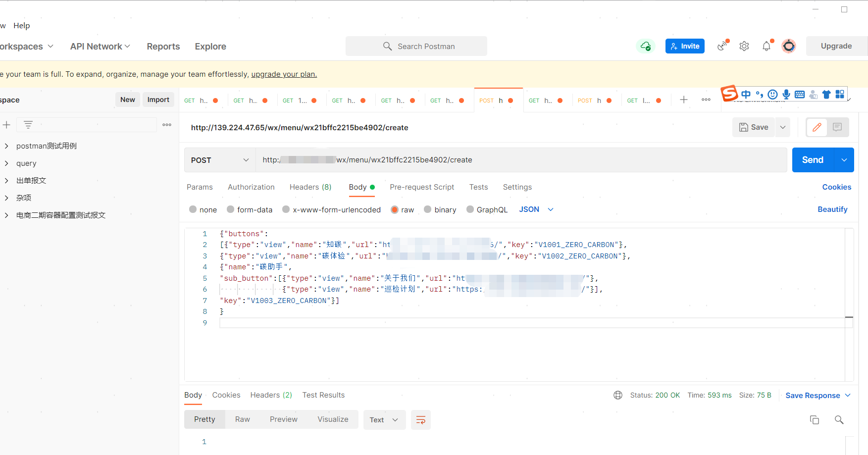868x455 pixels.
Task: Open the tab options three-dot menu
Action: click(706, 100)
